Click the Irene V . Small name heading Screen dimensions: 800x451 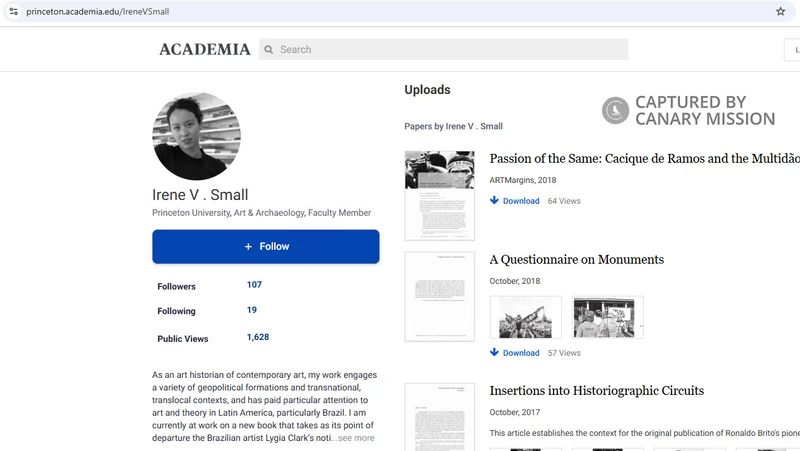click(x=200, y=195)
